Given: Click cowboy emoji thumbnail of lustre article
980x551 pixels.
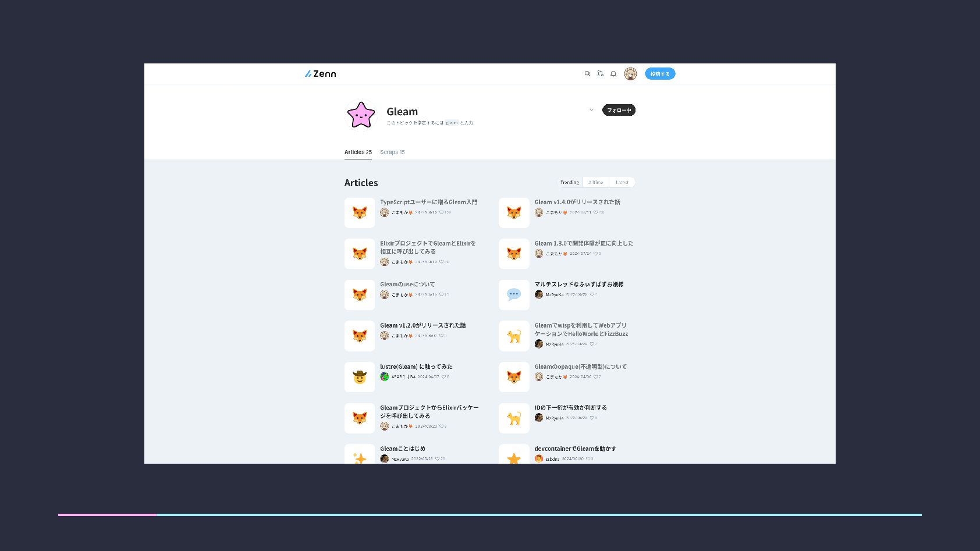Looking at the screenshot, I should tap(360, 377).
